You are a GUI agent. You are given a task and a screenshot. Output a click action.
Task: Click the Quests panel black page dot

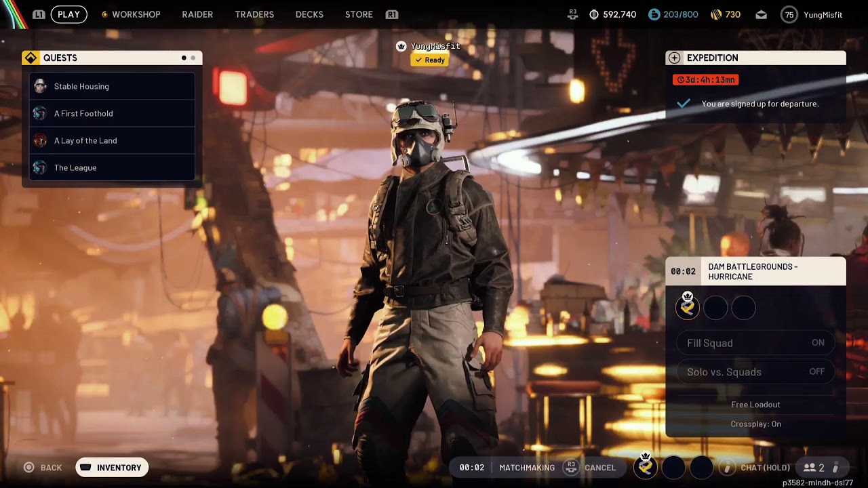184,58
